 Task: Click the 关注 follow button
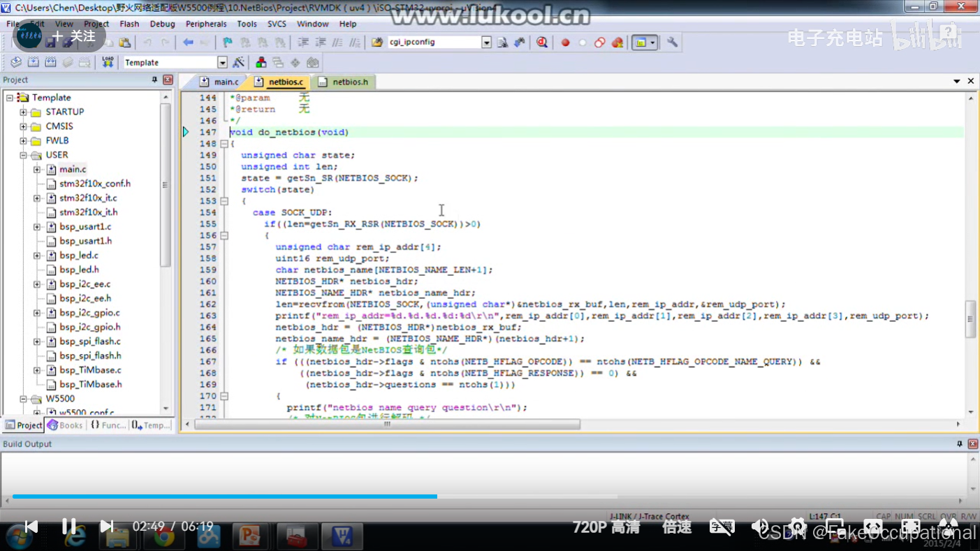73,36
